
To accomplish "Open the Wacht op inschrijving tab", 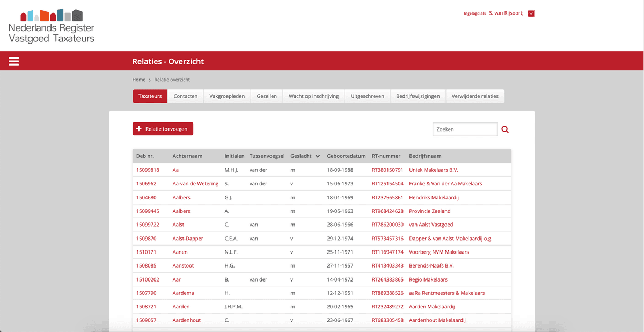I will point(313,96).
